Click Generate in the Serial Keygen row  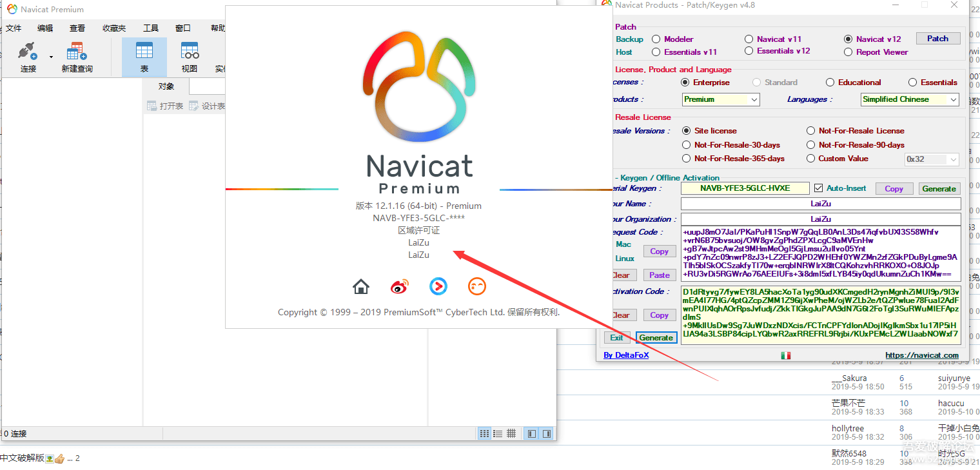pyautogui.click(x=939, y=189)
